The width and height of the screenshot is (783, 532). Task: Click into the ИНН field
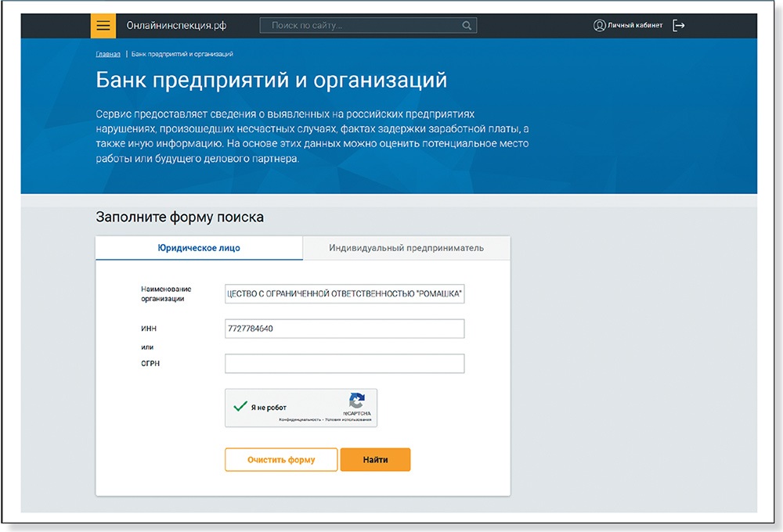(x=345, y=329)
